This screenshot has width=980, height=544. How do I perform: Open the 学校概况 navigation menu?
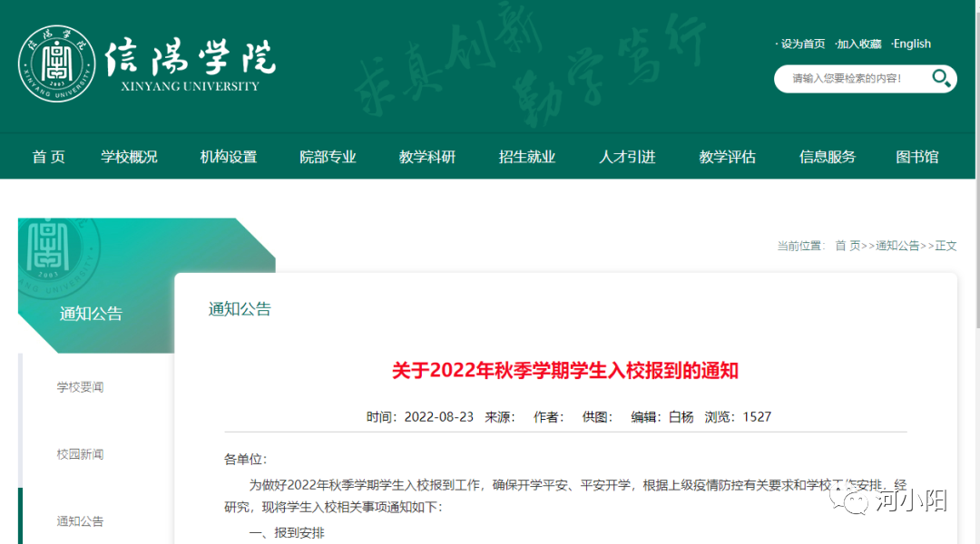click(129, 157)
